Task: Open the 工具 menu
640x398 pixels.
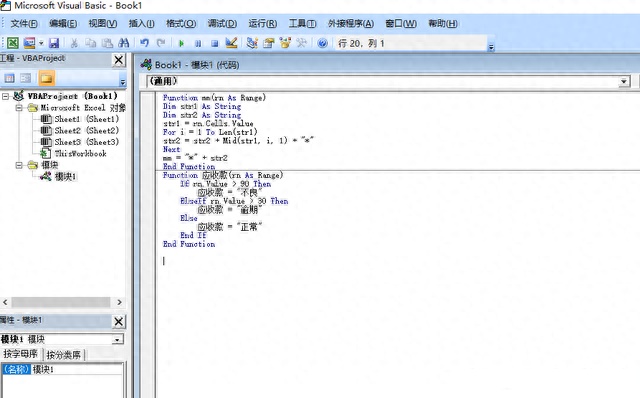Action: point(302,24)
